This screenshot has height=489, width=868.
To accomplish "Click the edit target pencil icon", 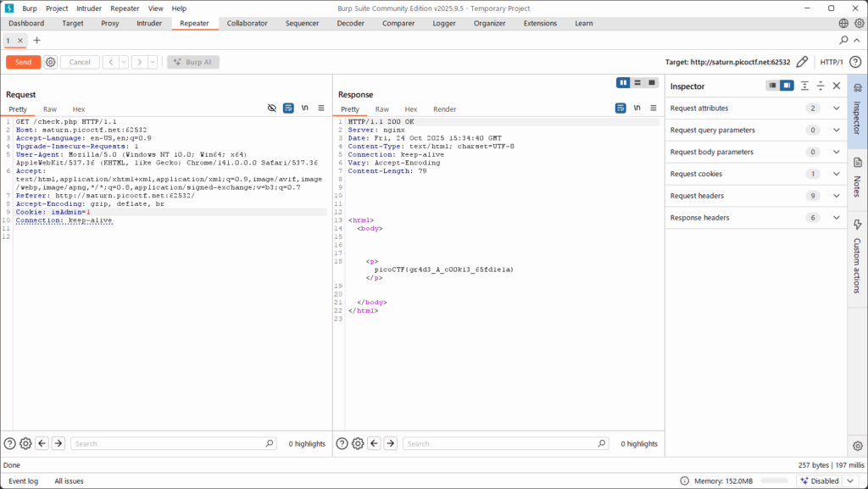I will 802,62.
